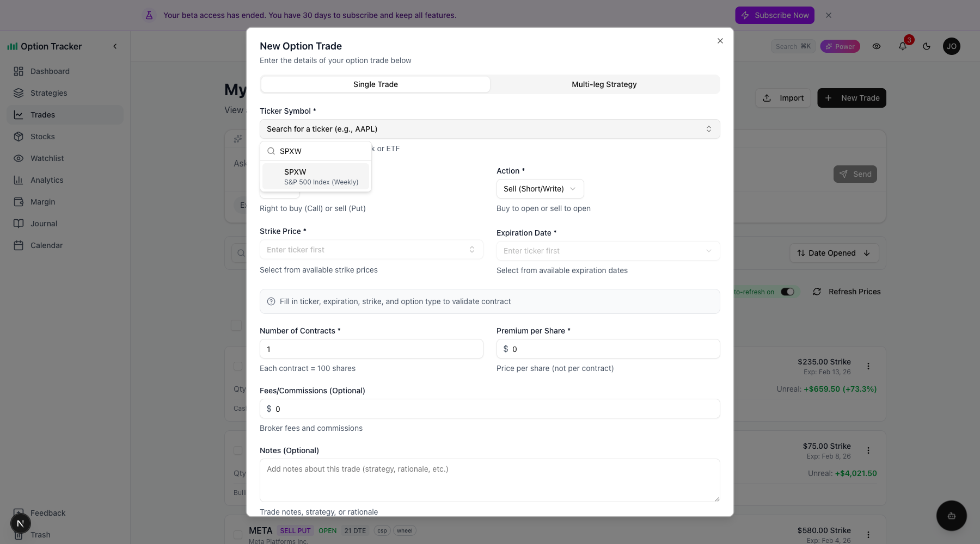The image size is (980, 544).
Task: Open the Action dropdown showing Sell (Short/Write)
Action: (x=540, y=189)
